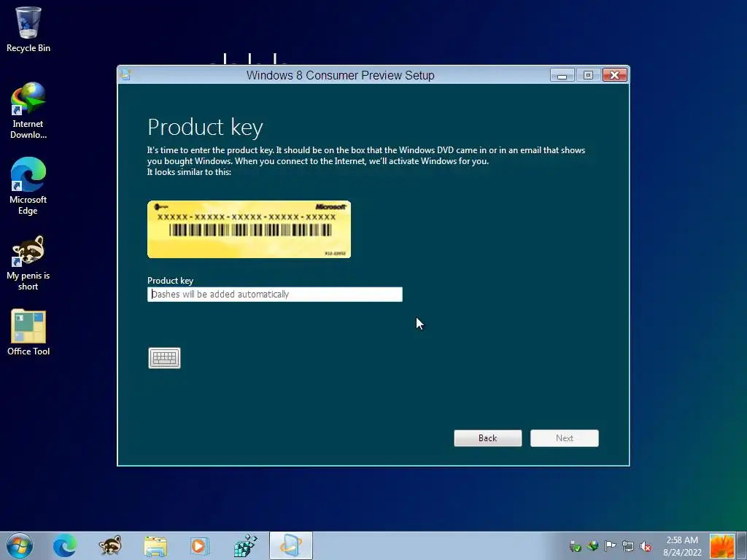Open Windows Explorer from the taskbar
747x560 pixels.
click(155, 546)
